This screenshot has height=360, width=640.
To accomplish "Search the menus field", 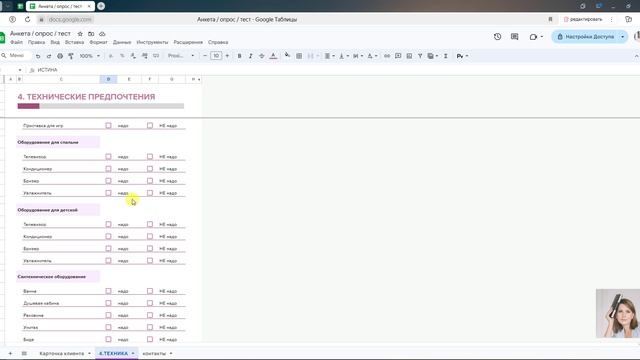I will (x=16, y=56).
